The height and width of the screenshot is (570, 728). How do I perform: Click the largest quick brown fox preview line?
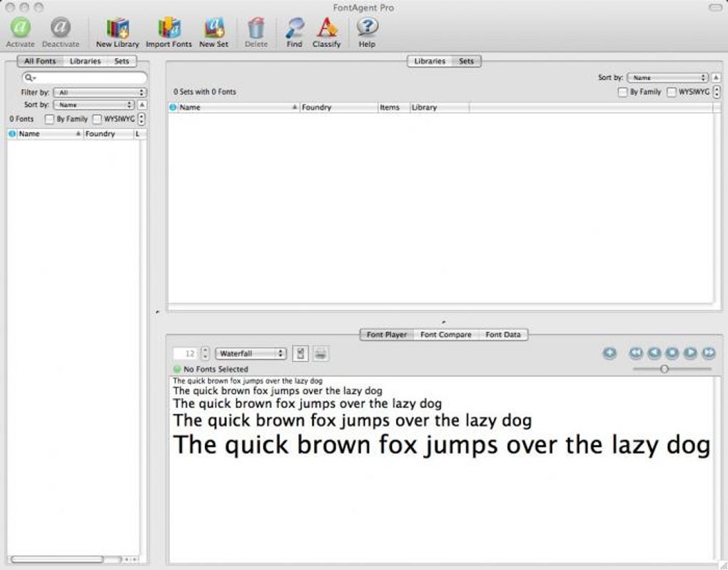tap(442, 444)
